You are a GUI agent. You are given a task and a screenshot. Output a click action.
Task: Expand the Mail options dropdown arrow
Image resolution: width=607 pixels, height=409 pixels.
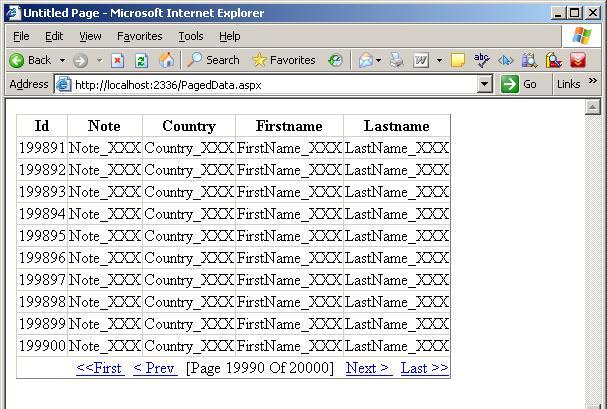coord(379,61)
